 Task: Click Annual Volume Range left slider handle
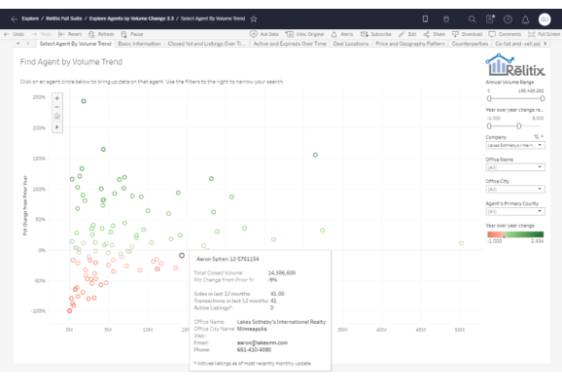pyautogui.click(x=489, y=98)
